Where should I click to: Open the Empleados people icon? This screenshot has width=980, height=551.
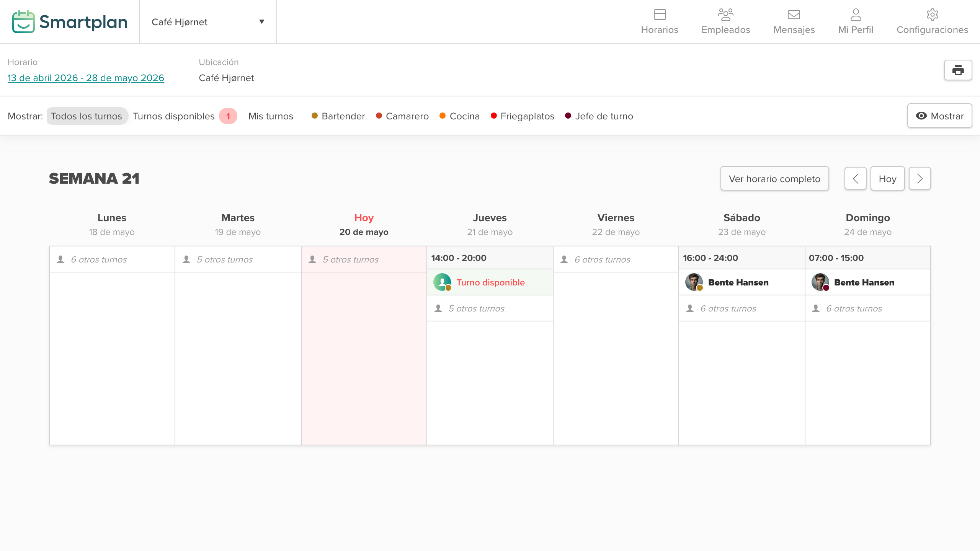click(x=725, y=15)
